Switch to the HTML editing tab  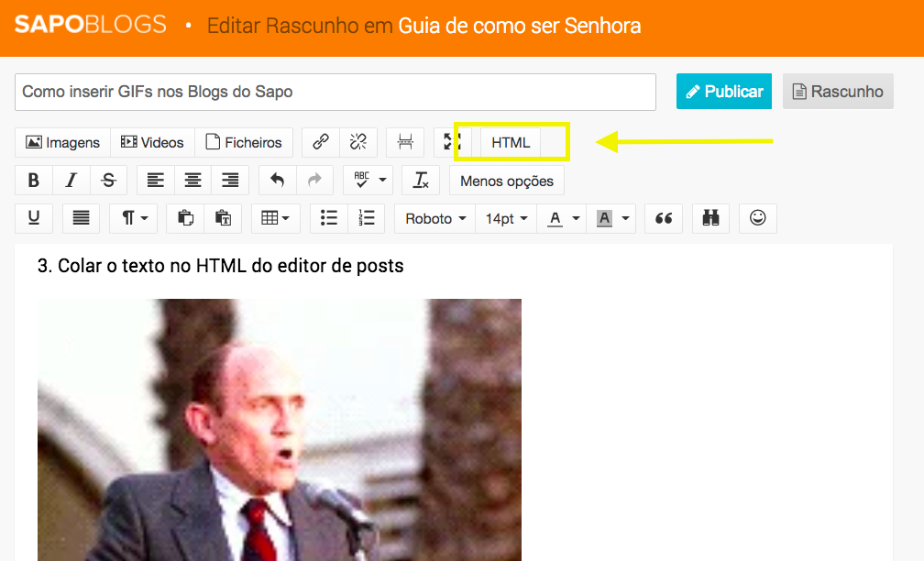click(x=511, y=142)
